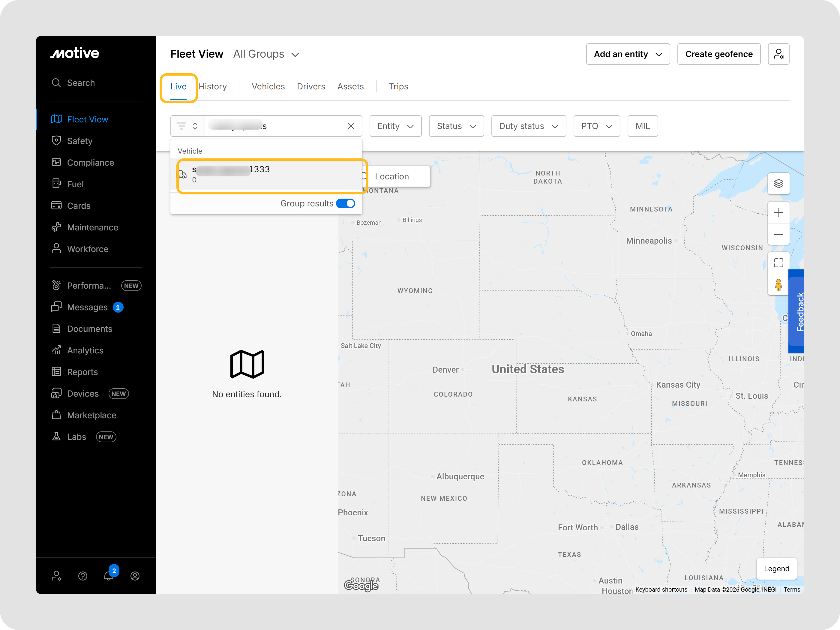Open Messages with one unread

87,307
